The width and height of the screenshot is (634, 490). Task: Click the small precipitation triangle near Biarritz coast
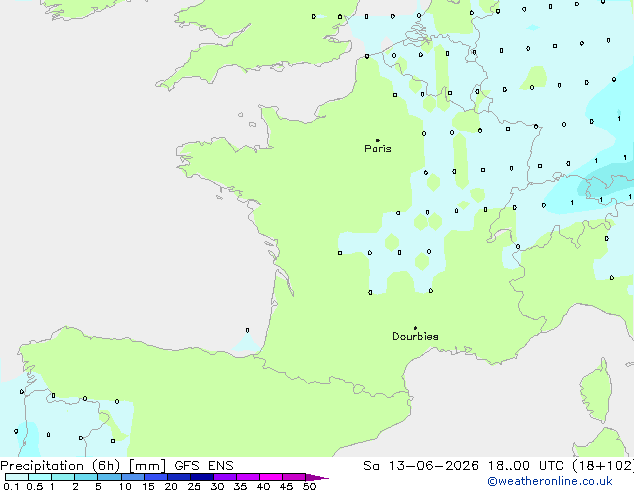pos(247,342)
